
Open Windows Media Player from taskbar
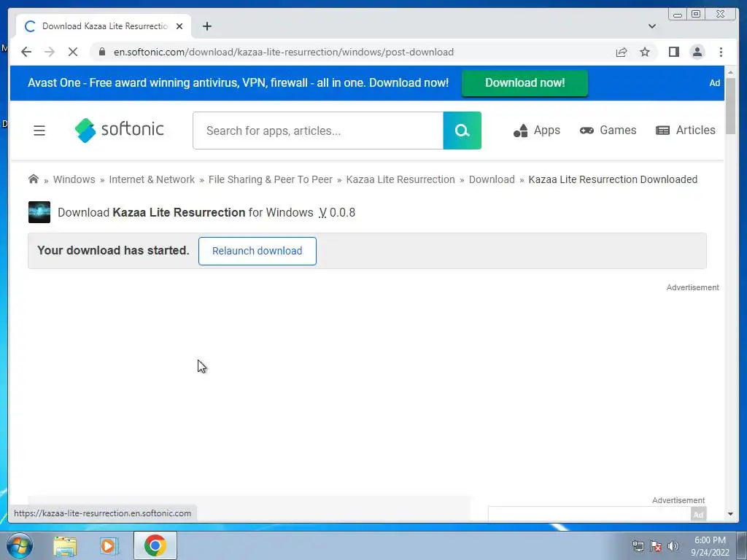tap(109, 546)
